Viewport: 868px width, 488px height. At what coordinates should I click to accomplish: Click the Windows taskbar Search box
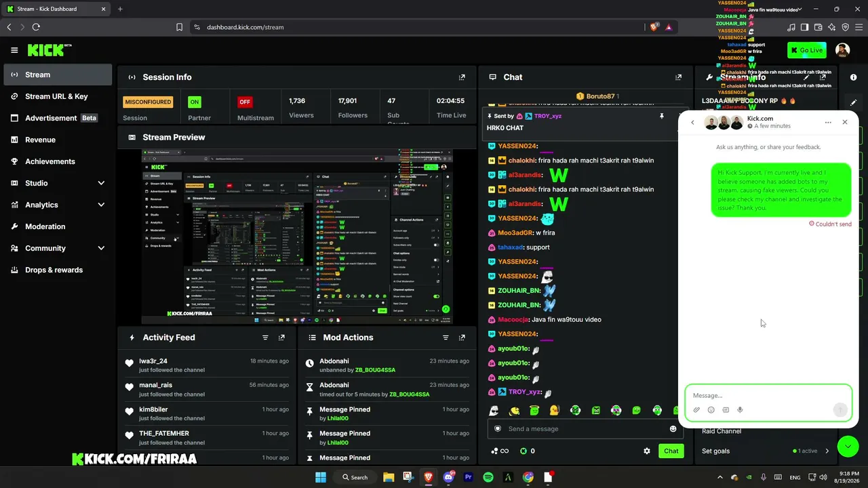pyautogui.click(x=355, y=477)
